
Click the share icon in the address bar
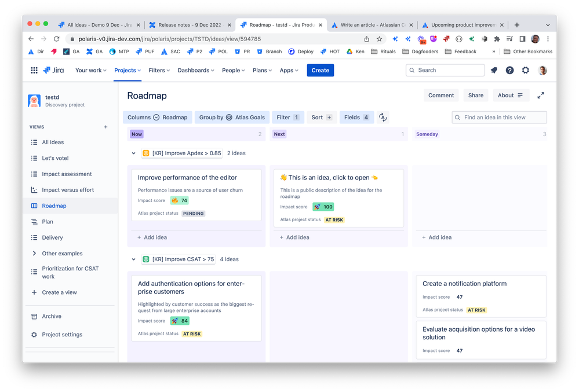tap(367, 39)
